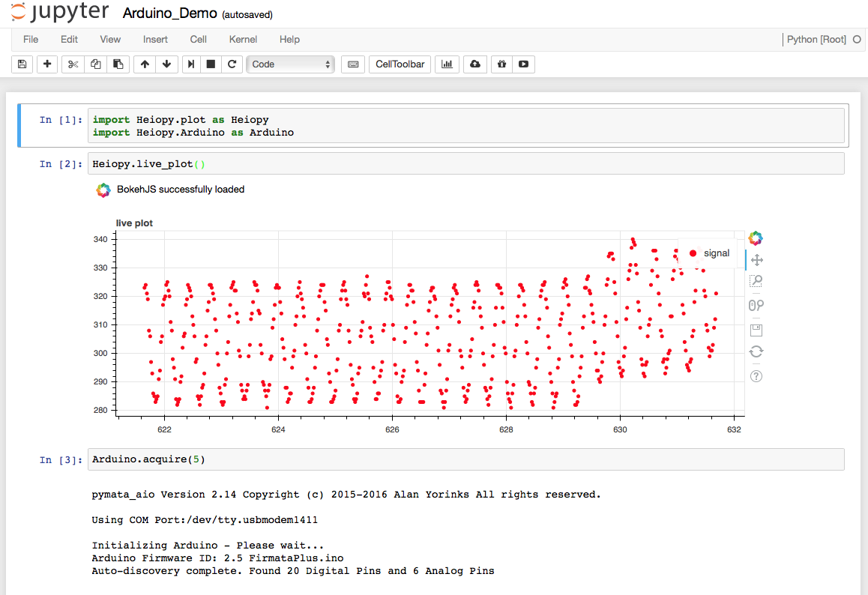868x595 pixels.
Task: Click y-axis tick label 280
Action: 100,410
